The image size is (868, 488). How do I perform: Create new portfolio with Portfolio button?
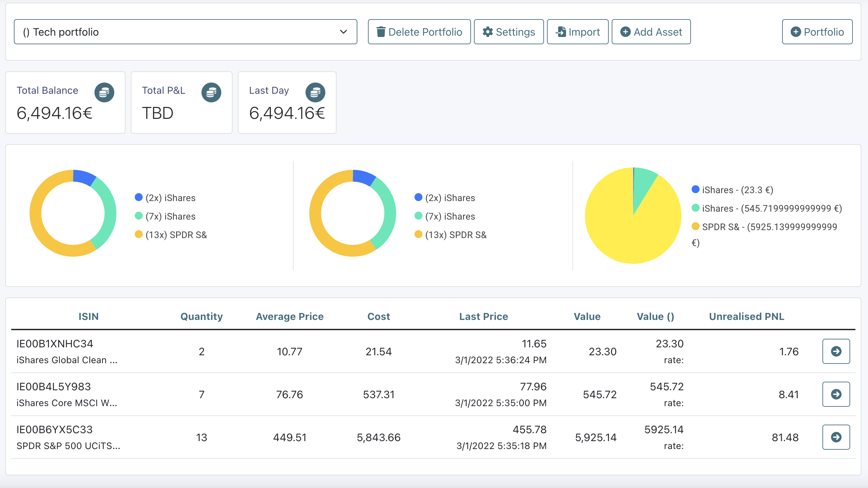pyautogui.click(x=817, y=32)
